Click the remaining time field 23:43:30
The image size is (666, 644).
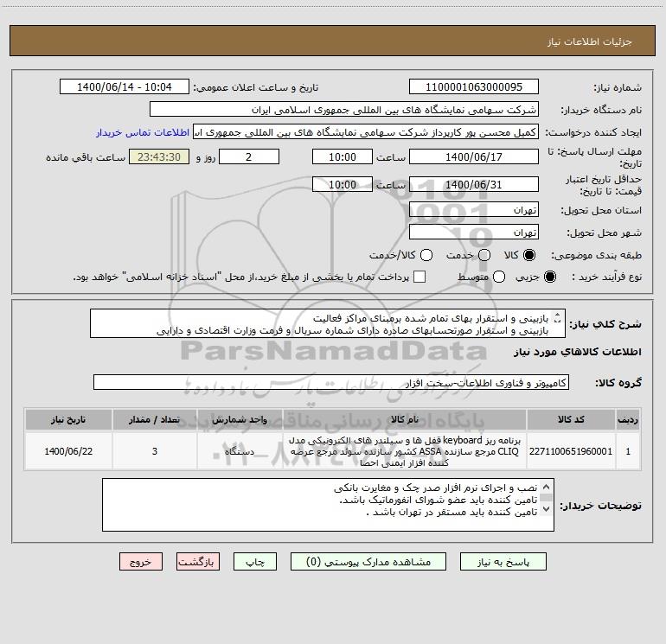(x=159, y=156)
